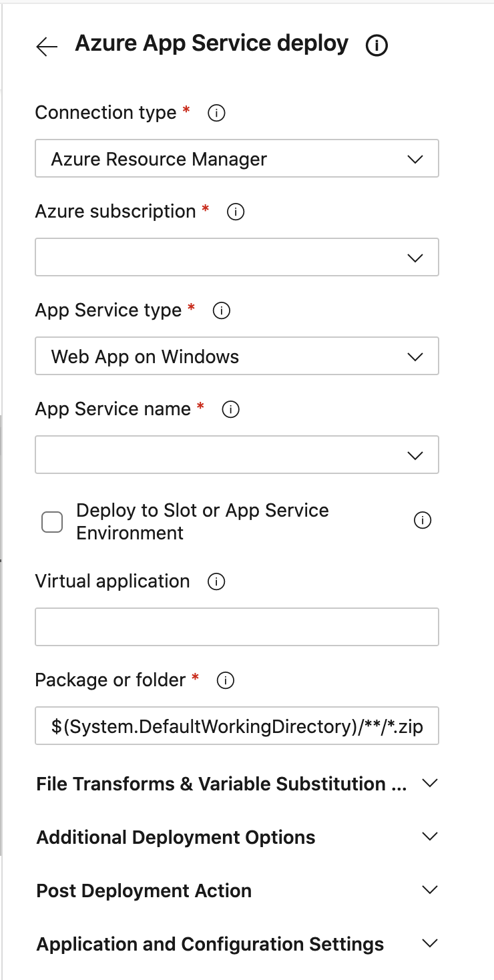
Task: Show info for Connection type
Action: (216, 113)
